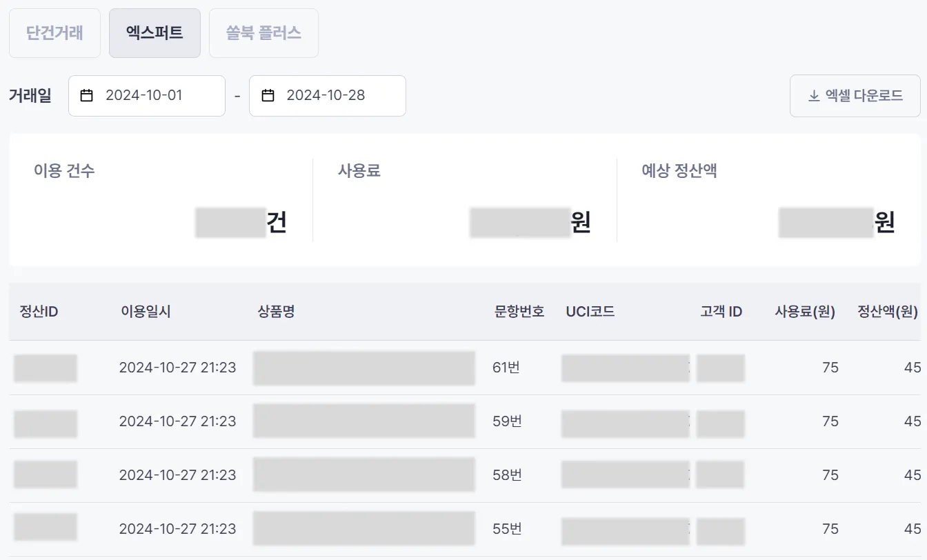Click the UCI코드 column header
927x560 pixels.
pyautogui.click(x=590, y=312)
